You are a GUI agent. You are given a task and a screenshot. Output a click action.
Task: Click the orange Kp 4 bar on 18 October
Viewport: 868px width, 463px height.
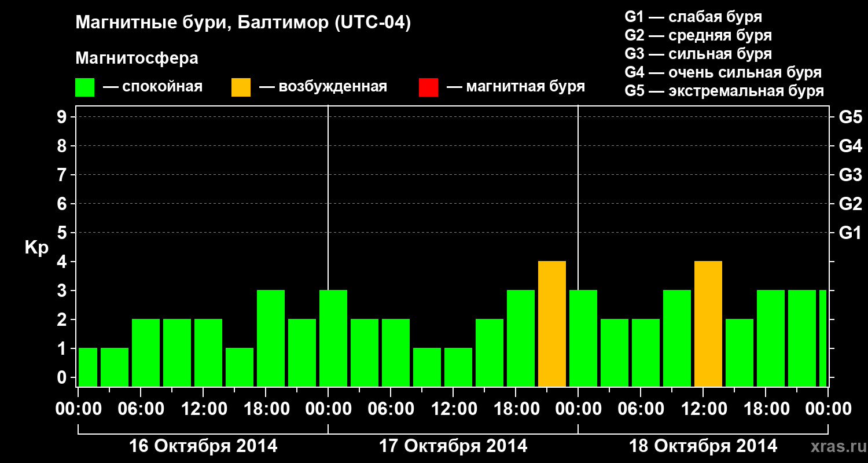[x=708, y=324]
